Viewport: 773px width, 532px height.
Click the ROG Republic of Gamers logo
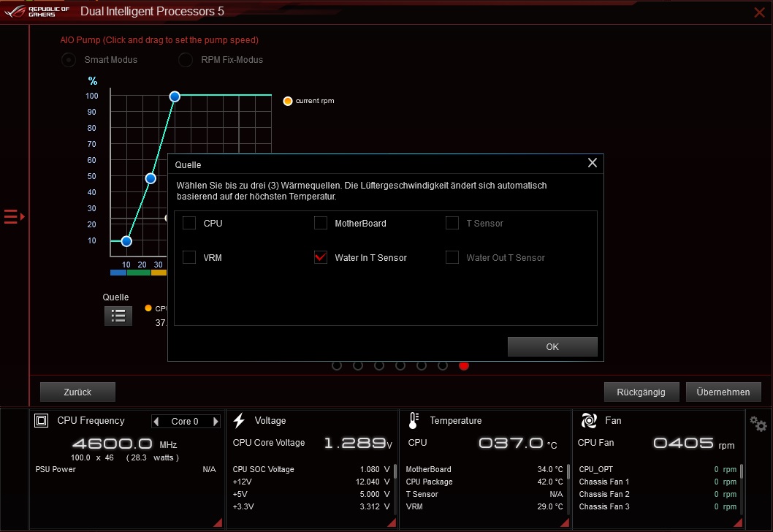click(x=37, y=12)
